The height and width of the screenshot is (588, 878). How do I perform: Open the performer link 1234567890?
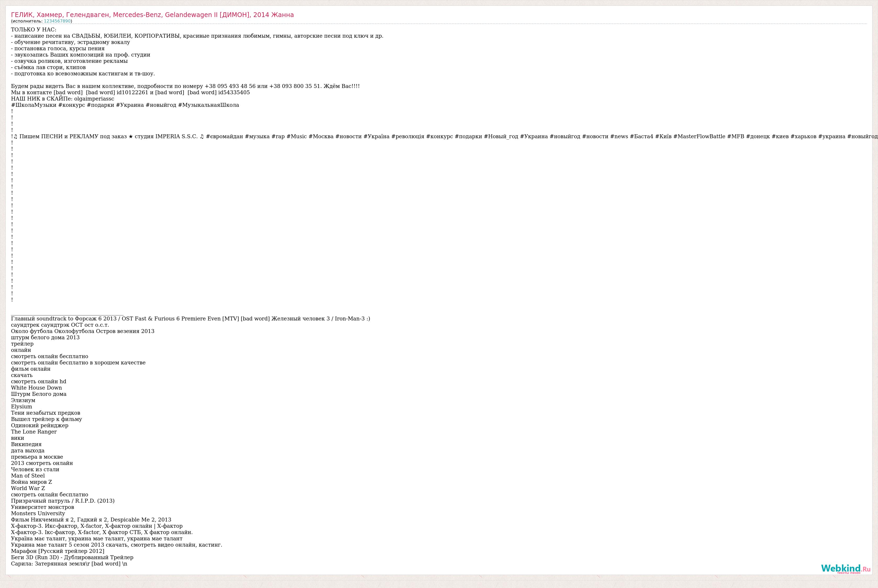[x=57, y=21]
